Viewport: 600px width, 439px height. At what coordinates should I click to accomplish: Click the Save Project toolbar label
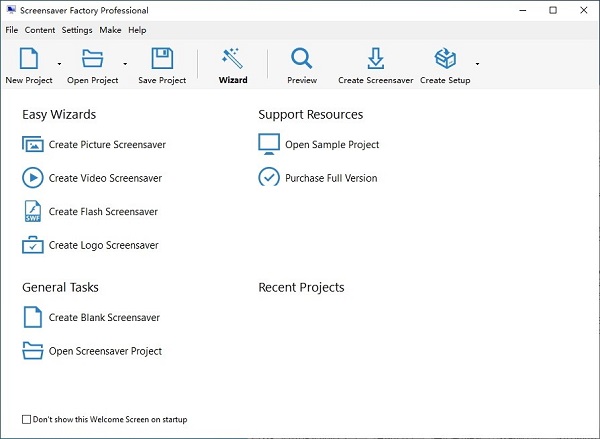point(162,80)
